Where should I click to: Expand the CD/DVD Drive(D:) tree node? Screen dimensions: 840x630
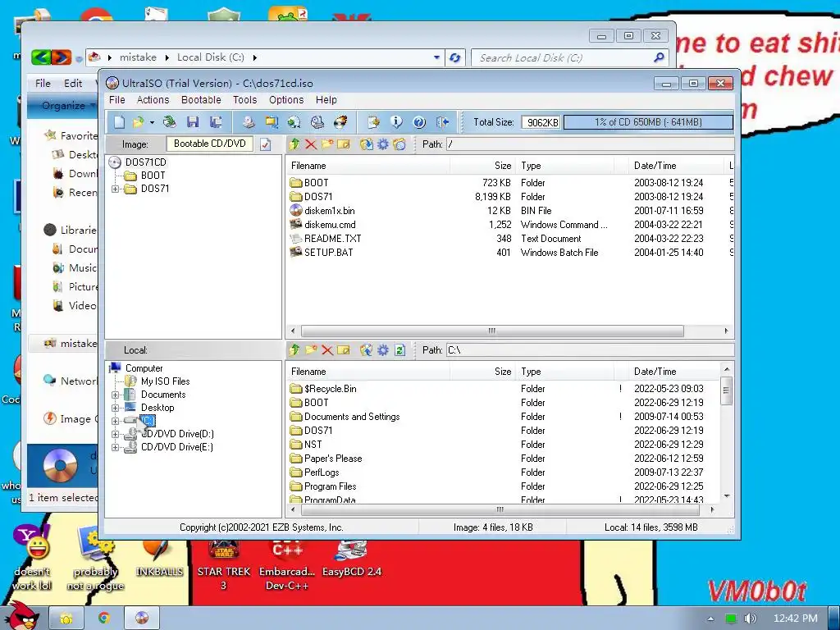[x=115, y=434]
